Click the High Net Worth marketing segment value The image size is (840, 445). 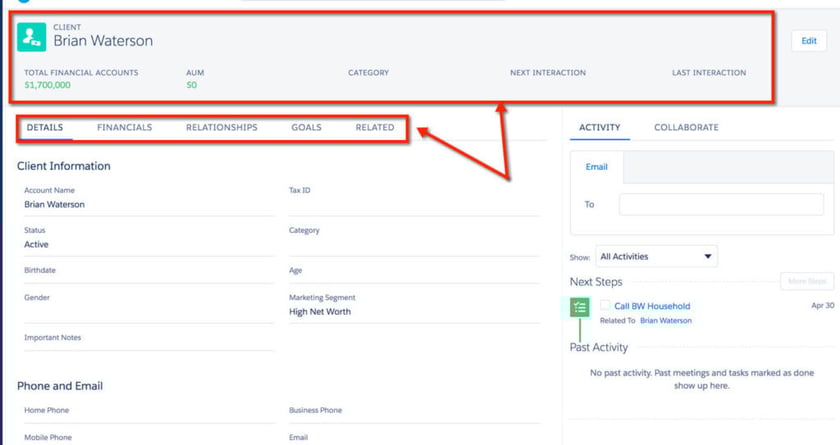320,312
